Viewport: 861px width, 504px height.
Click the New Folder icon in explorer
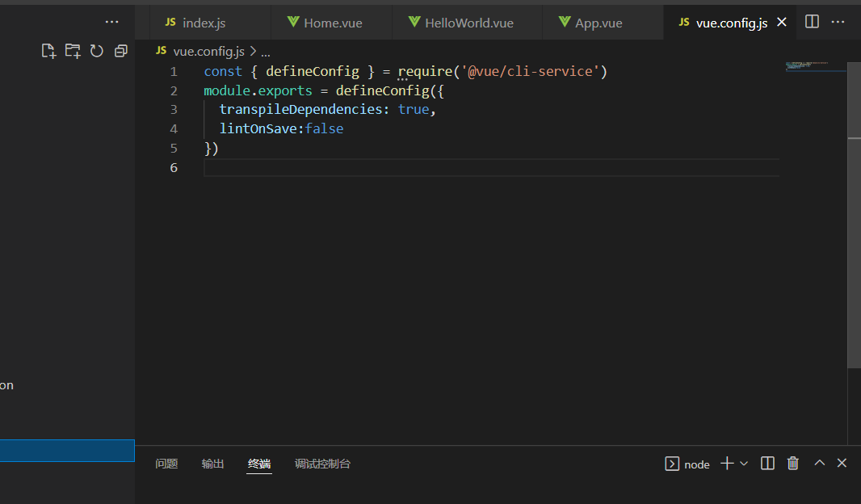click(73, 51)
